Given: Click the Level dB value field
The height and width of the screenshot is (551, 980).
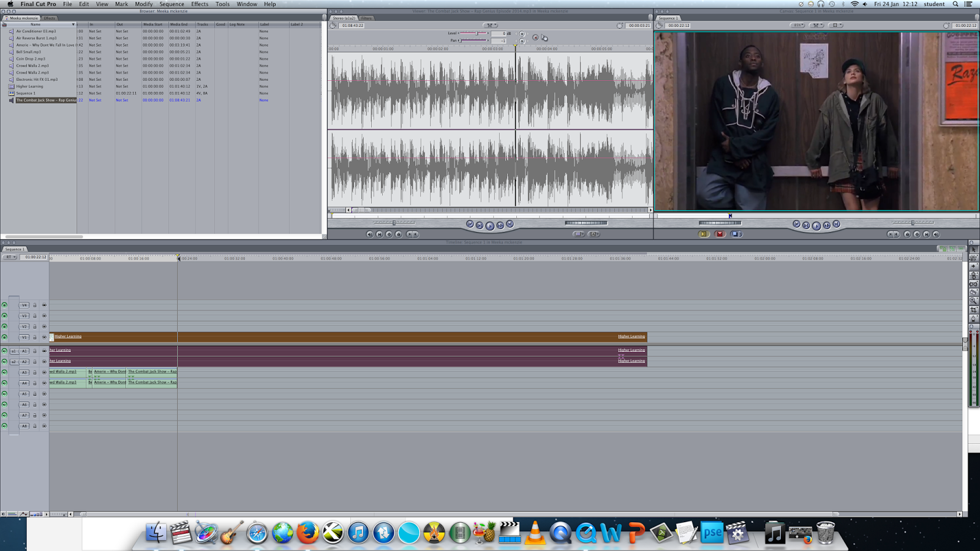Looking at the screenshot, I should (x=500, y=33).
